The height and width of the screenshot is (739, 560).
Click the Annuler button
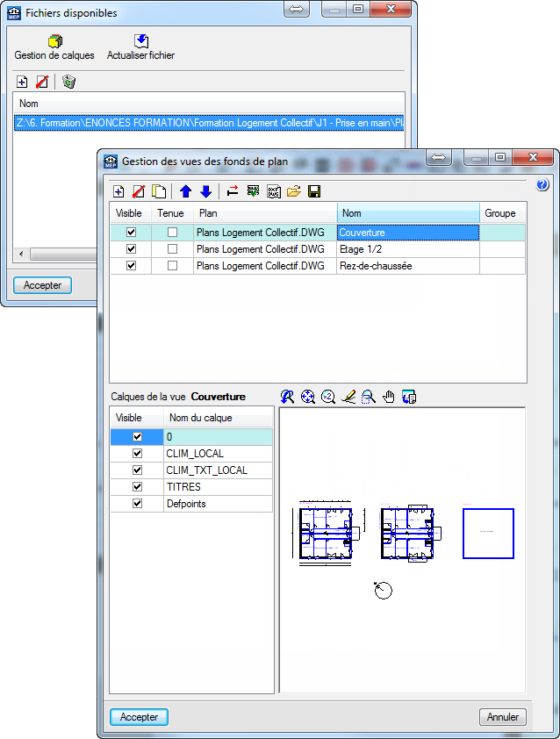pyautogui.click(x=503, y=717)
